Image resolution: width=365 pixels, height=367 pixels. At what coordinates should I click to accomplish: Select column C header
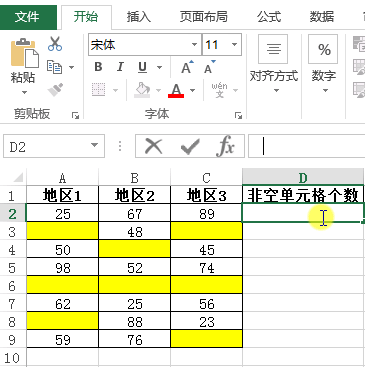pyautogui.click(x=207, y=178)
